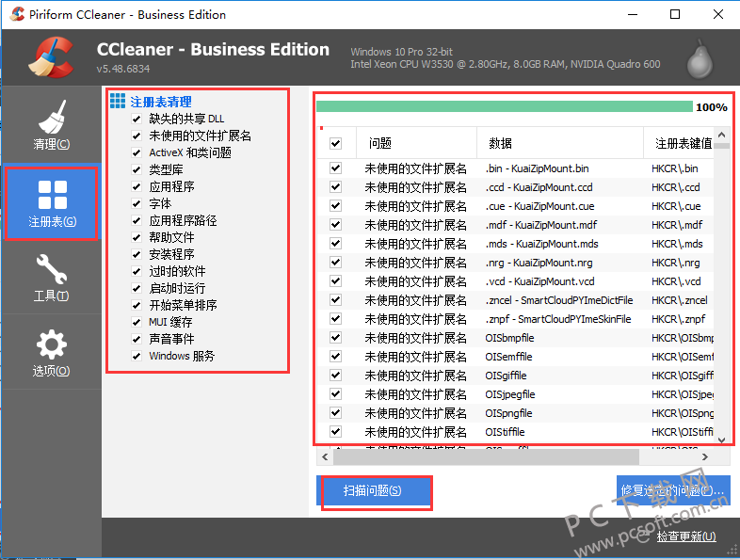Toggle the 声音事件 checkbox
This screenshot has height=560, width=740.
(x=137, y=339)
